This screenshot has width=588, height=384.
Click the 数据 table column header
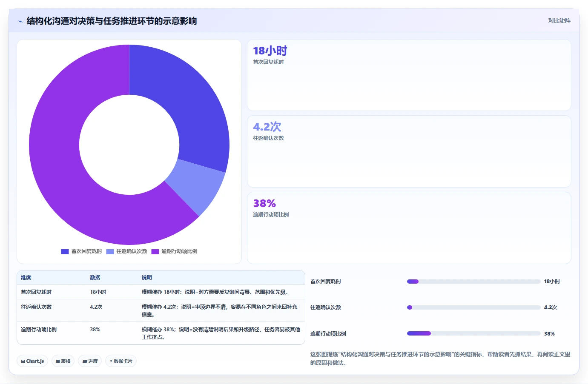tap(95, 278)
